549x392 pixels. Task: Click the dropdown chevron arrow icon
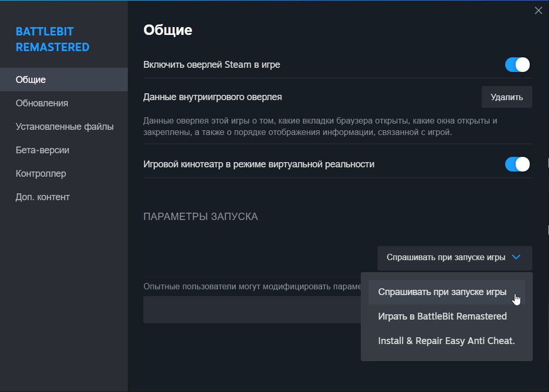tap(516, 258)
